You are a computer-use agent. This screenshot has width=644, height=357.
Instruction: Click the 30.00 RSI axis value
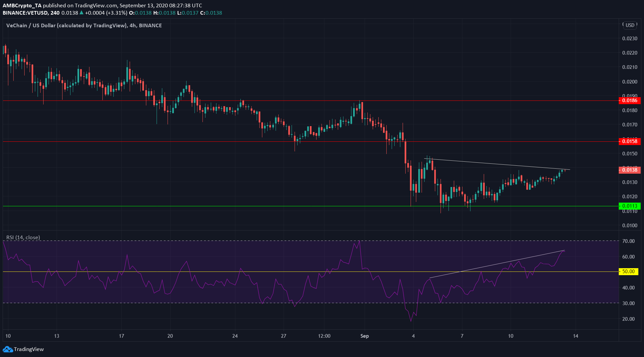(x=628, y=303)
